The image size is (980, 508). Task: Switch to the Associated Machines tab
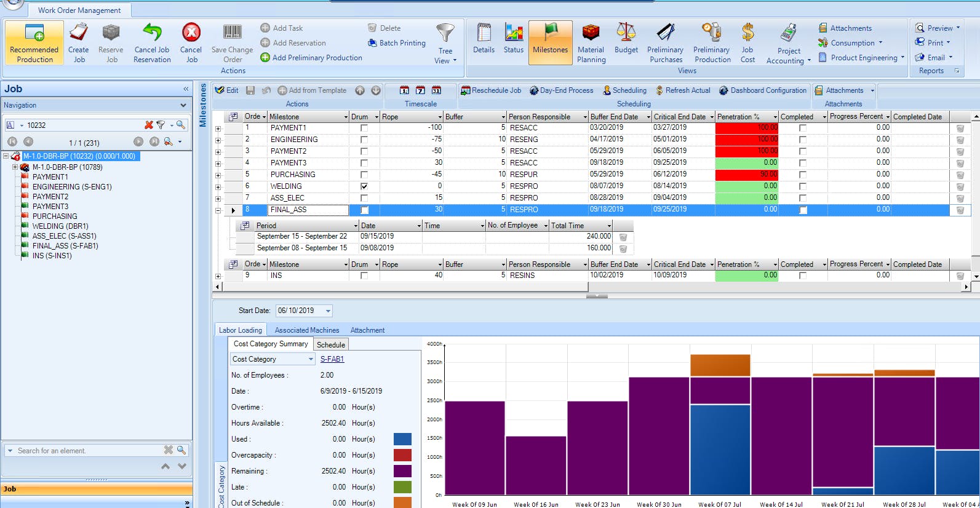tap(306, 330)
